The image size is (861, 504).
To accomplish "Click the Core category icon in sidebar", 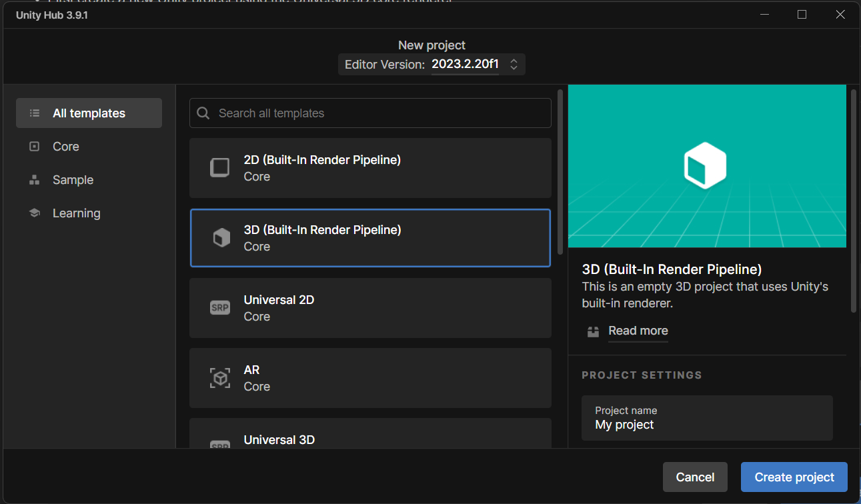I will (x=35, y=147).
